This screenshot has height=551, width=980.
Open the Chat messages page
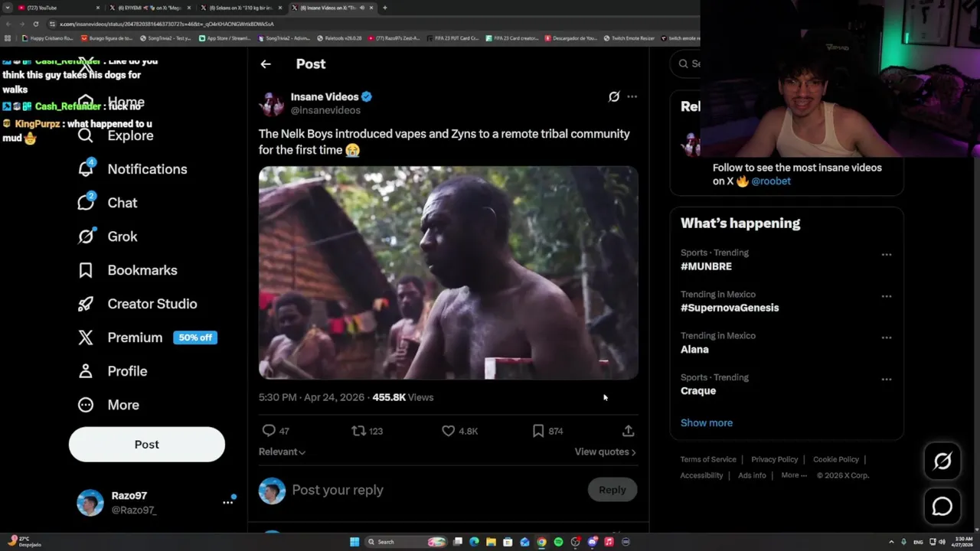coord(107,203)
